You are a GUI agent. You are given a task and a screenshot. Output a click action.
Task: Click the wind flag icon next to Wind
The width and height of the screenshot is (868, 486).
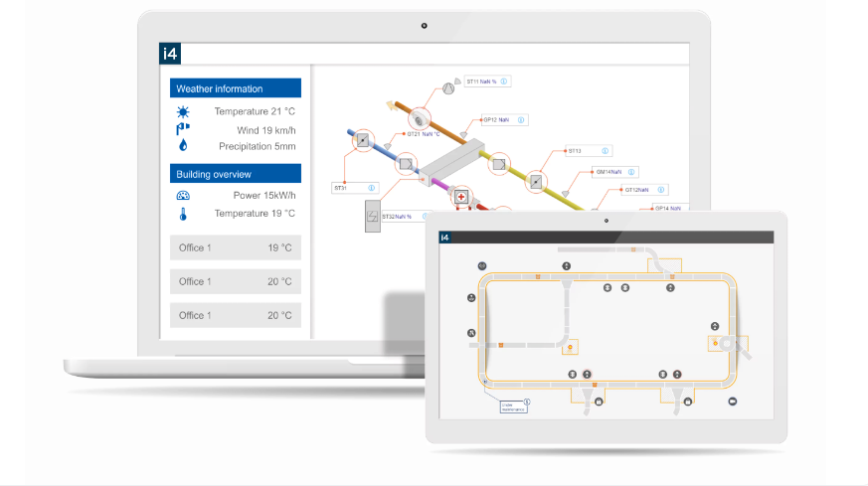183,129
